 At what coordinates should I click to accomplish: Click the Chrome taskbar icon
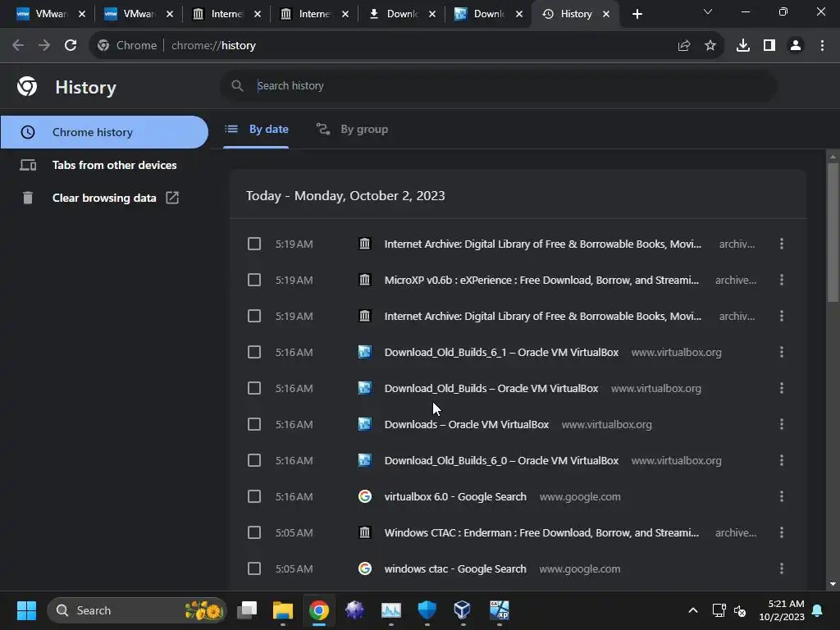pos(319,610)
